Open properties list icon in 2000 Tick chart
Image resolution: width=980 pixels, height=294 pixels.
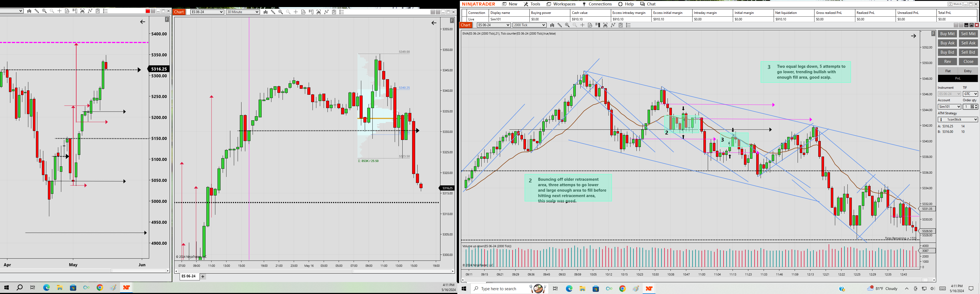[629, 25]
